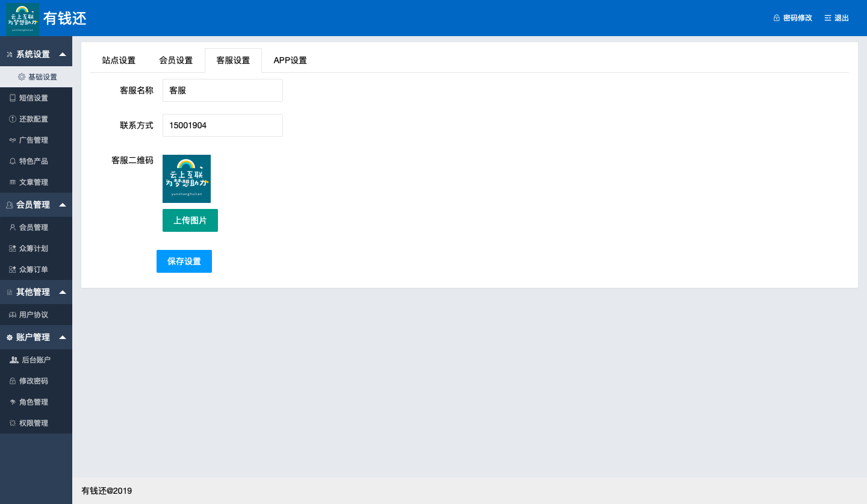Image resolution: width=867 pixels, height=504 pixels.
Task: Click the 广告管理 infinity icon
Action: pyautogui.click(x=13, y=140)
